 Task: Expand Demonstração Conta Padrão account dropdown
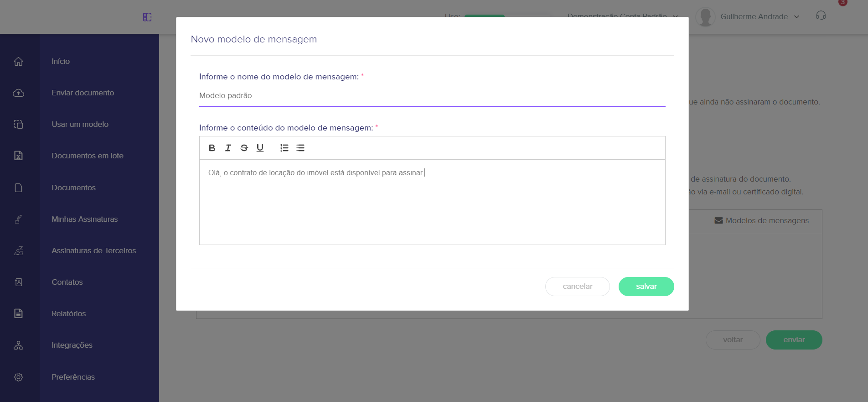click(x=622, y=16)
